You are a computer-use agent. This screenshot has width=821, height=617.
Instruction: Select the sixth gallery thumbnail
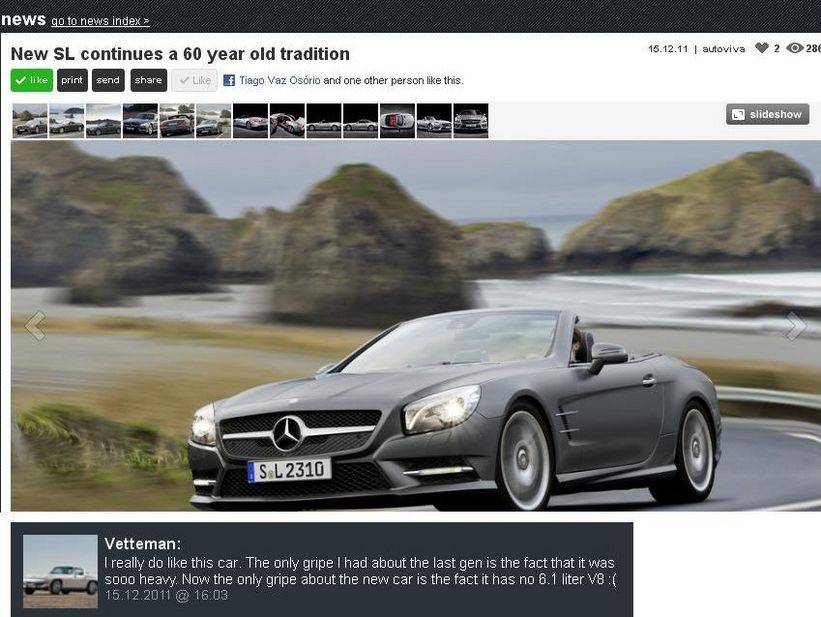click(213, 120)
